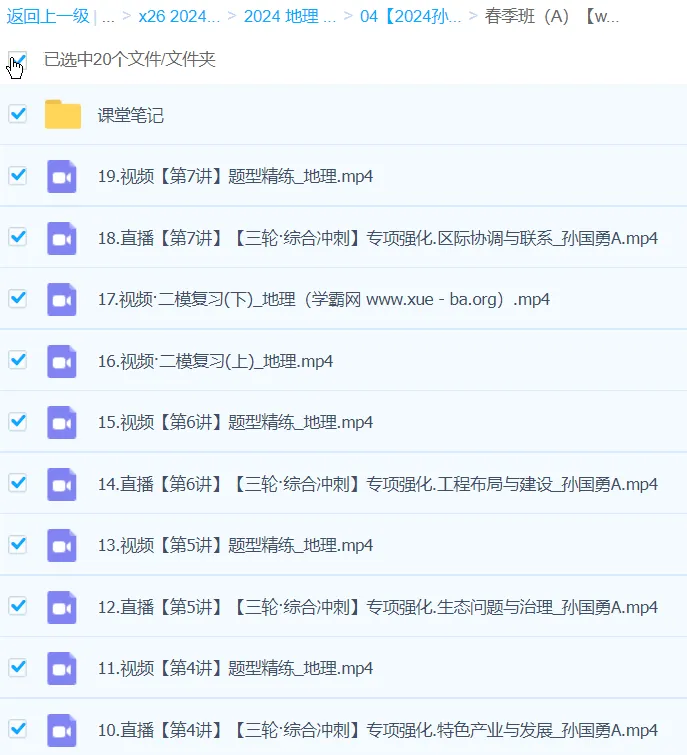Image resolution: width=687 pixels, height=755 pixels.
Task: Expand the breadcrumb ellipsis for hidden folders
Action: (108, 17)
